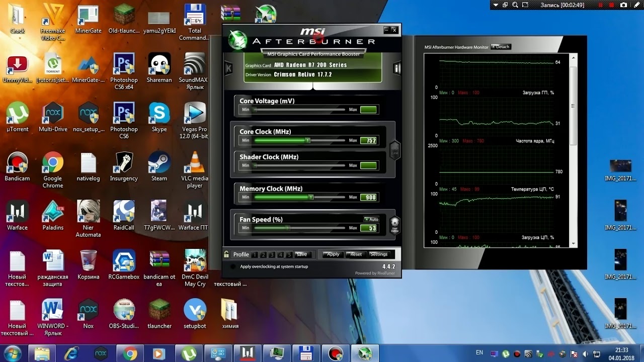Select the Skype desktop icon
644x362 pixels.
pyautogui.click(x=159, y=118)
